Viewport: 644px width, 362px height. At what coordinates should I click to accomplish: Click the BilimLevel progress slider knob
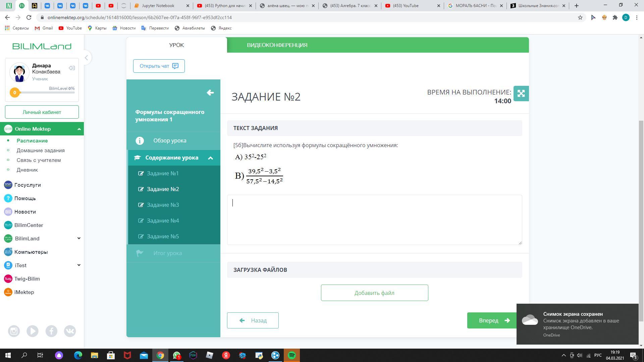point(15,93)
